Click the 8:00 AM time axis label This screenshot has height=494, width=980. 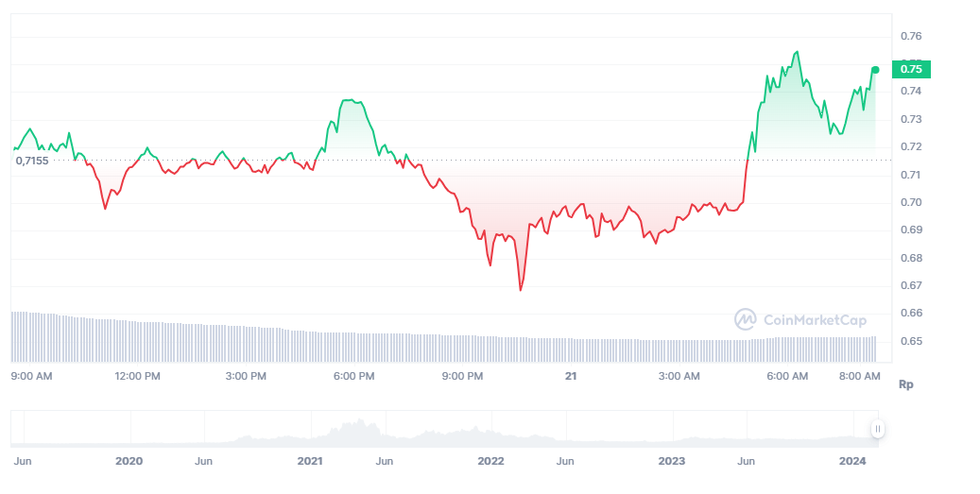pyautogui.click(x=860, y=376)
